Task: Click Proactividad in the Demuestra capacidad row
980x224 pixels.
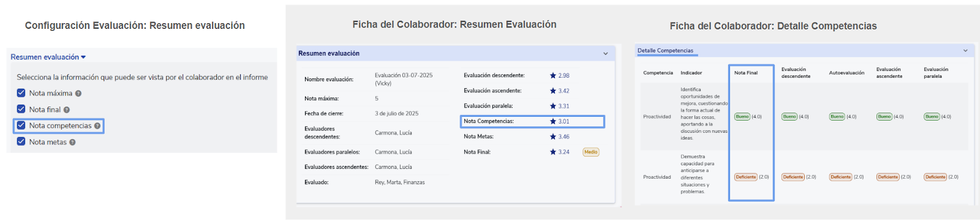Action: pos(657,177)
